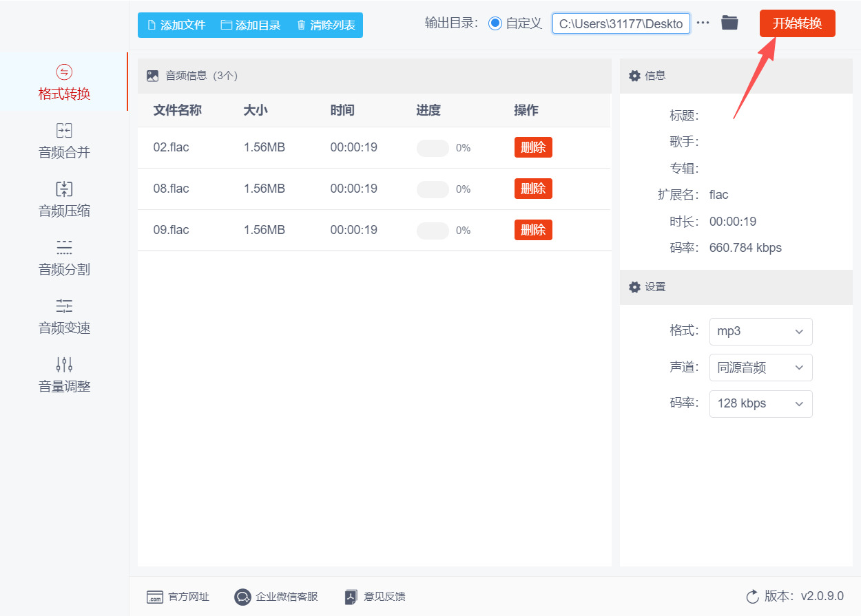
Task: Open the 音频变速 speed tool
Action: click(x=64, y=317)
